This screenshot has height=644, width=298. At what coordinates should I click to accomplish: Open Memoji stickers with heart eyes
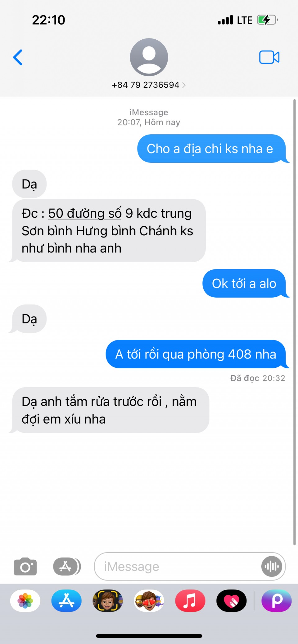pos(149,601)
